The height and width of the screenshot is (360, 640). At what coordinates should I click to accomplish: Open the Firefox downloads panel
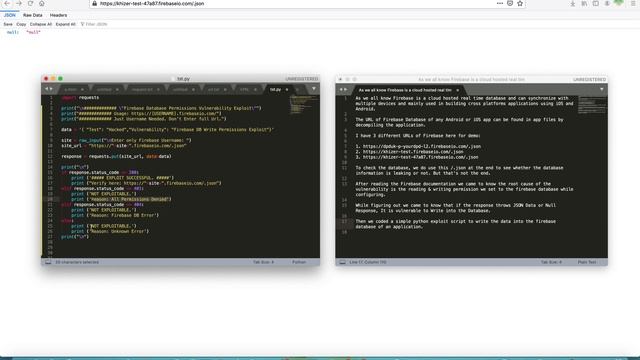pyautogui.click(x=573, y=3)
